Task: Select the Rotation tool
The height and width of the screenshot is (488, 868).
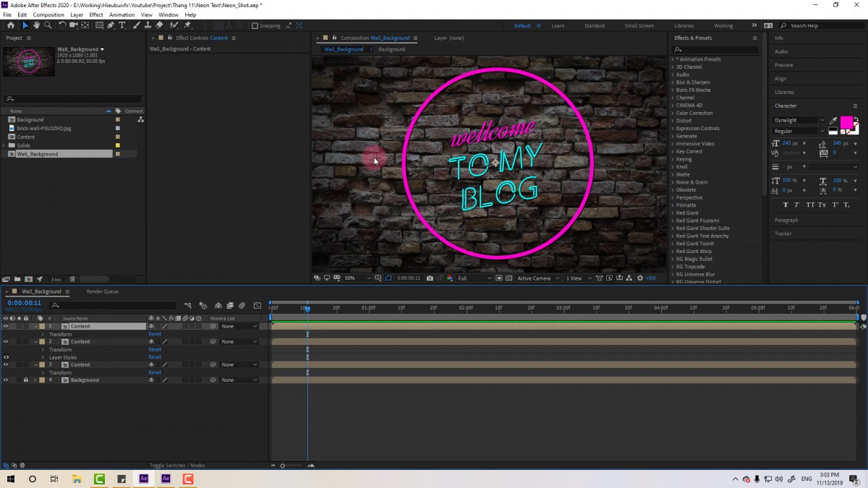Action: click(62, 25)
